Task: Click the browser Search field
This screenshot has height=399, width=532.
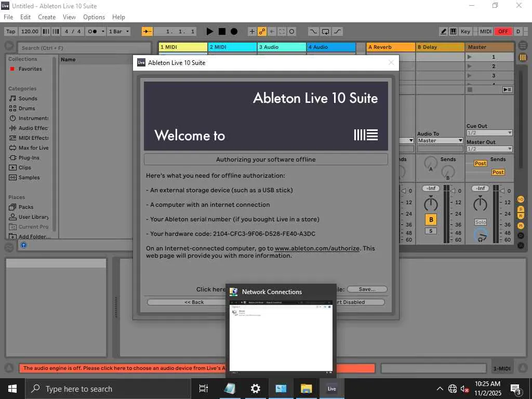Action: 84,48
